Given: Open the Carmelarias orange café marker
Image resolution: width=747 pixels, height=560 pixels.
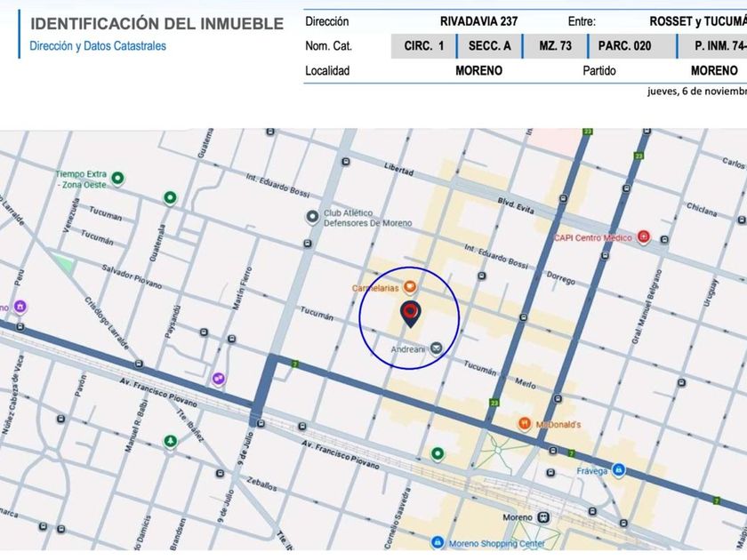Looking at the screenshot, I should coord(410,287).
